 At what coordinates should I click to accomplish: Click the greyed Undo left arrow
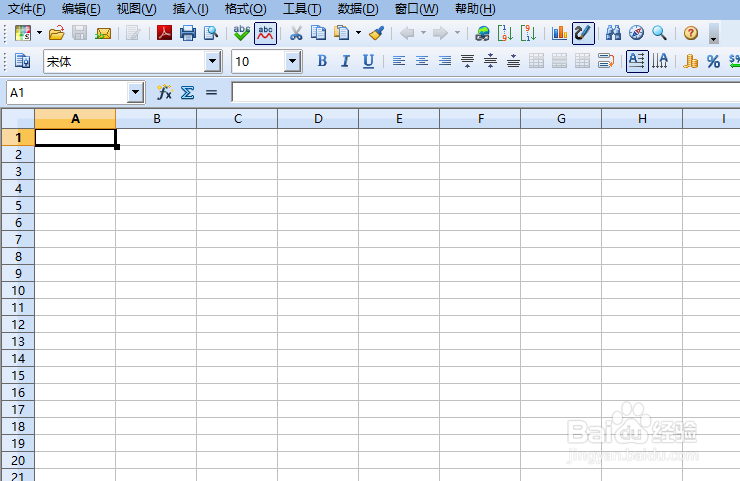(407, 33)
